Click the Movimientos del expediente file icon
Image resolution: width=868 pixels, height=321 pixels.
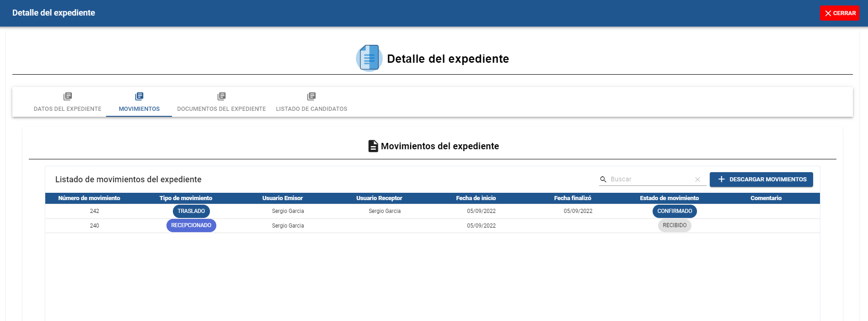click(373, 146)
